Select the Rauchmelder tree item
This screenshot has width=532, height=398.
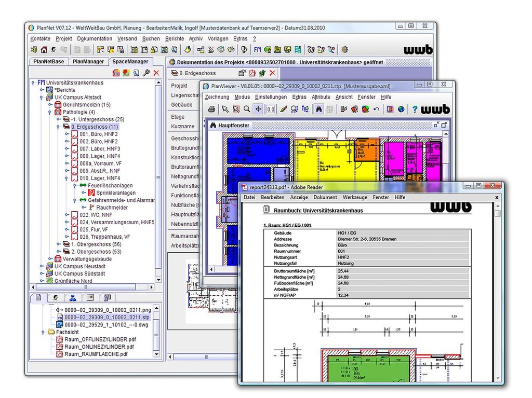click(112, 208)
